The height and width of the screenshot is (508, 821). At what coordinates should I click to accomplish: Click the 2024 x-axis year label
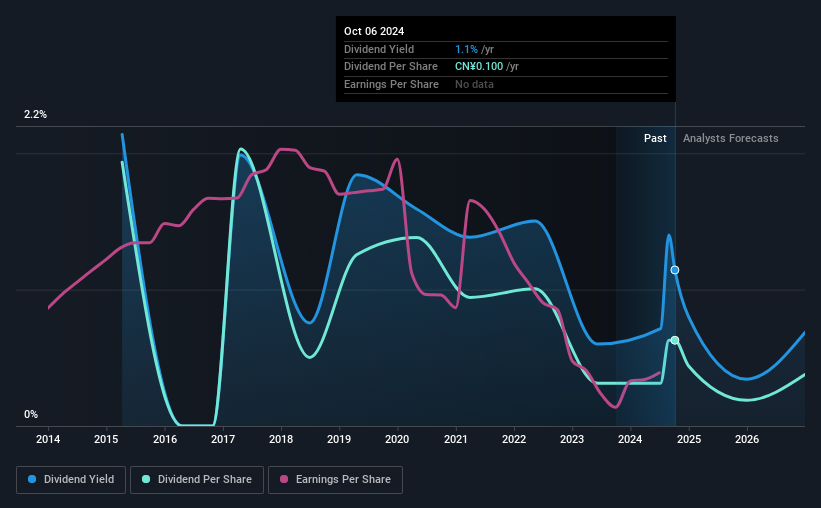tap(630, 439)
